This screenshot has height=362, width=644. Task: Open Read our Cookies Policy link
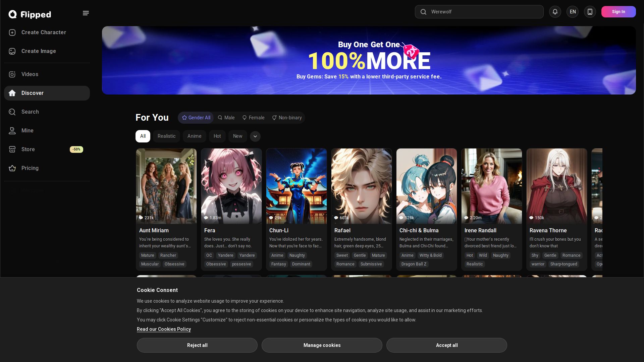tap(164, 329)
